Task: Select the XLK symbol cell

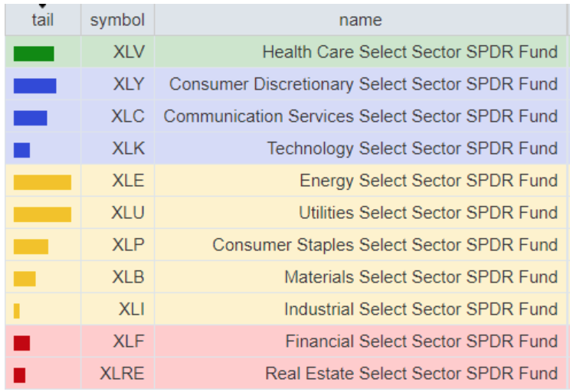Action: click(128, 149)
